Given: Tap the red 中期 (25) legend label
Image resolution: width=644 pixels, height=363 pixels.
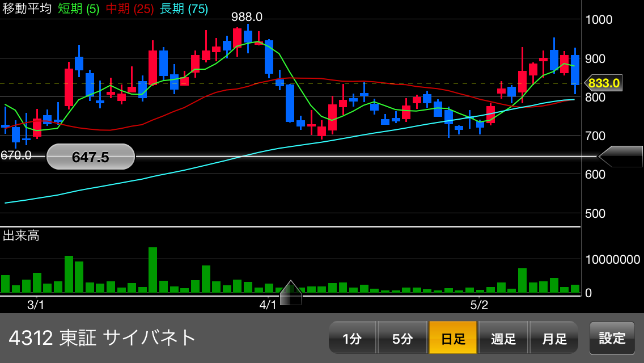Looking at the screenshot, I should click(130, 9).
